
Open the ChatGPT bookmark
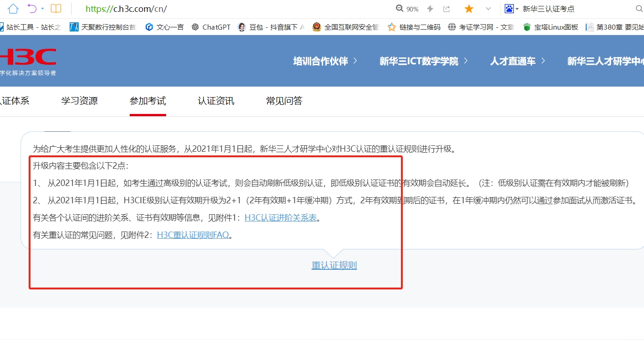tap(211, 27)
